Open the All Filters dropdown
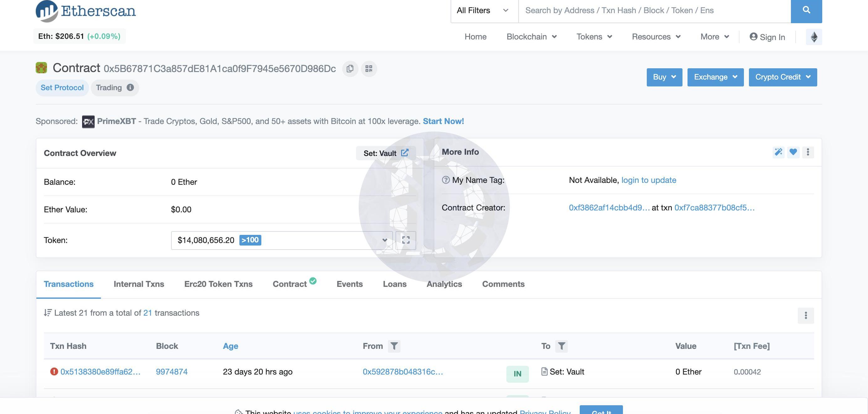The image size is (868, 414). (x=484, y=10)
